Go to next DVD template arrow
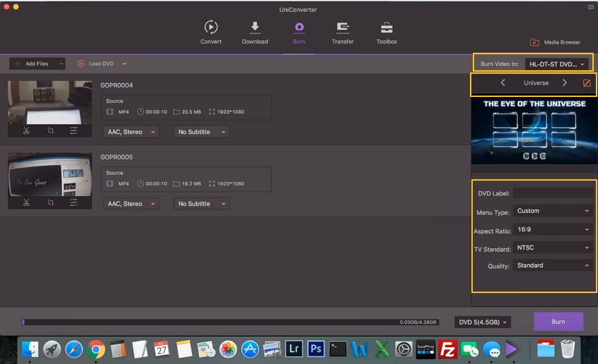 coord(564,83)
